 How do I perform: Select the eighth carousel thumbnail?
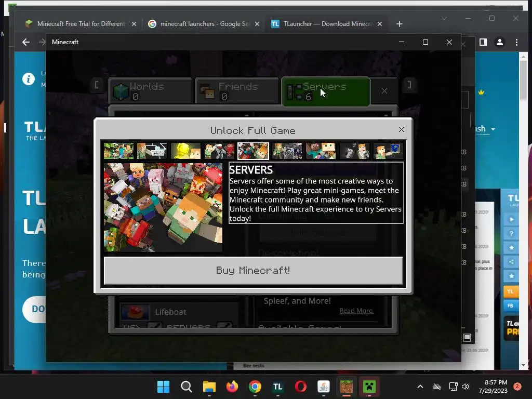click(354, 151)
